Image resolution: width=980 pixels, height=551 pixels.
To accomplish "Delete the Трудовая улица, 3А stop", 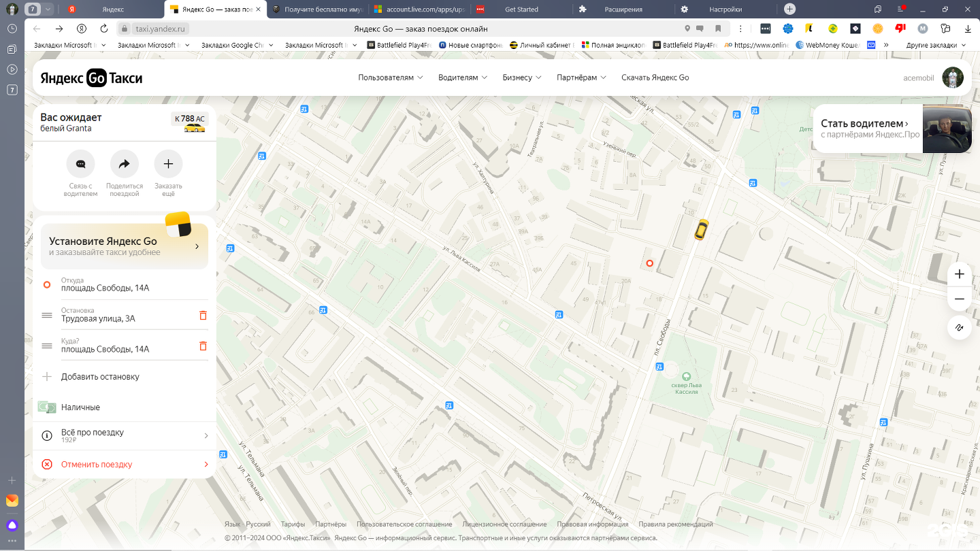I will coord(203,315).
